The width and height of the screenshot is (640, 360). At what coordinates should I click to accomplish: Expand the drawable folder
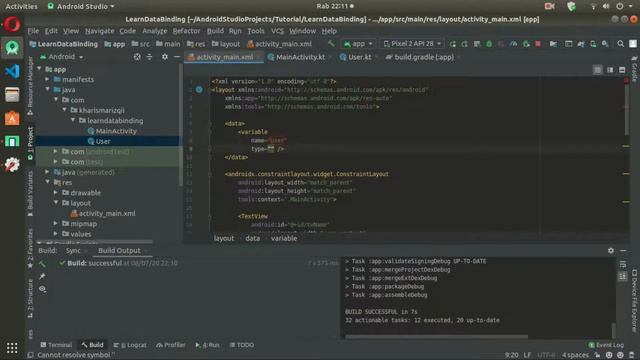coord(56,193)
